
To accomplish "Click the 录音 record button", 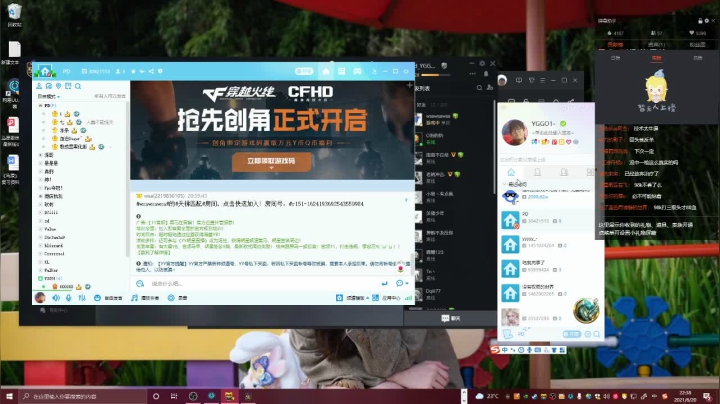I will (x=177, y=298).
